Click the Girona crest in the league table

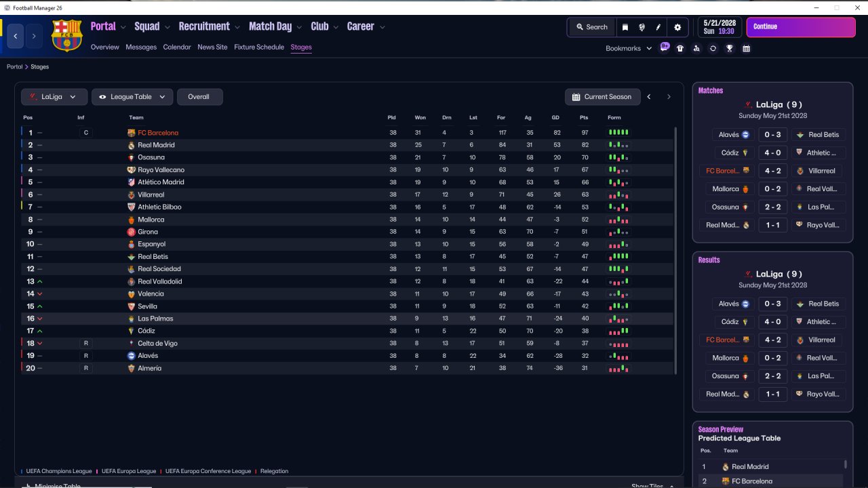click(x=132, y=232)
